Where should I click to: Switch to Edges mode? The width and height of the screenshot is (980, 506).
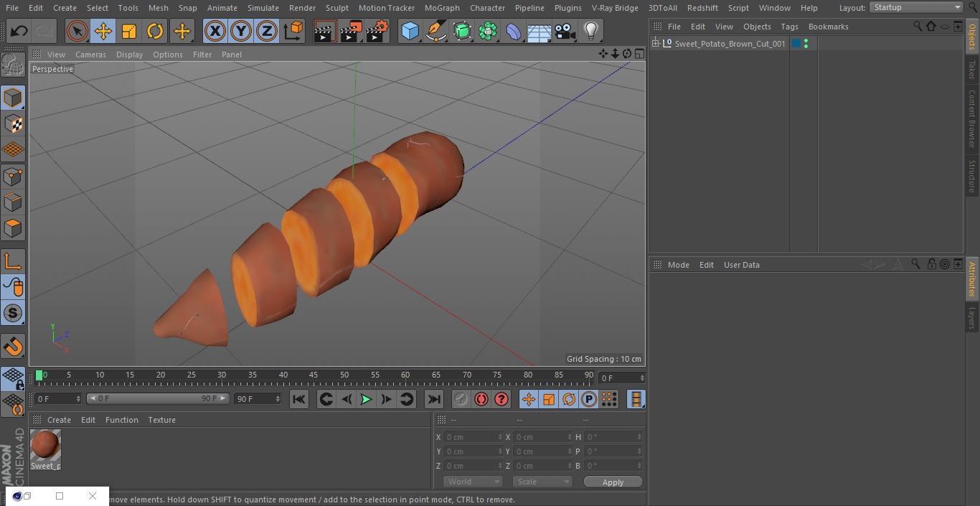(x=13, y=202)
